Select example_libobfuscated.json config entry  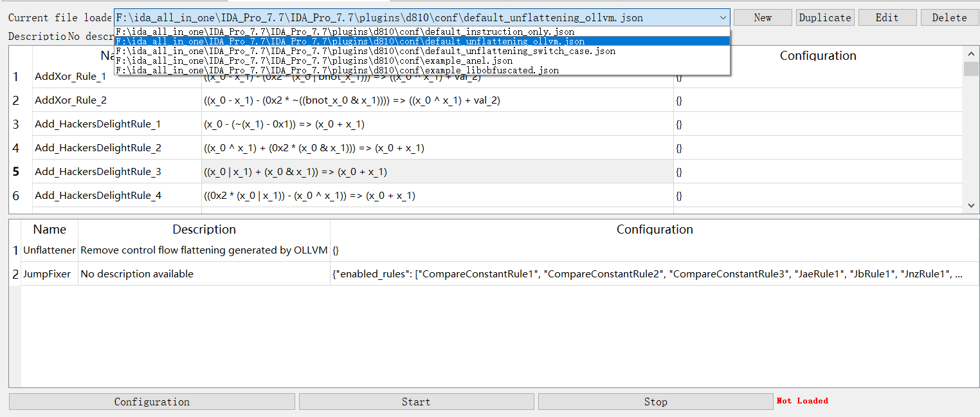pos(337,70)
